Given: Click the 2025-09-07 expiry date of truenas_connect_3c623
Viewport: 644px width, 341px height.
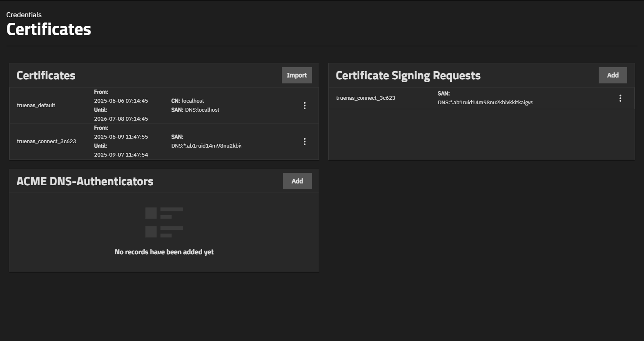Looking at the screenshot, I should [x=121, y=155].
